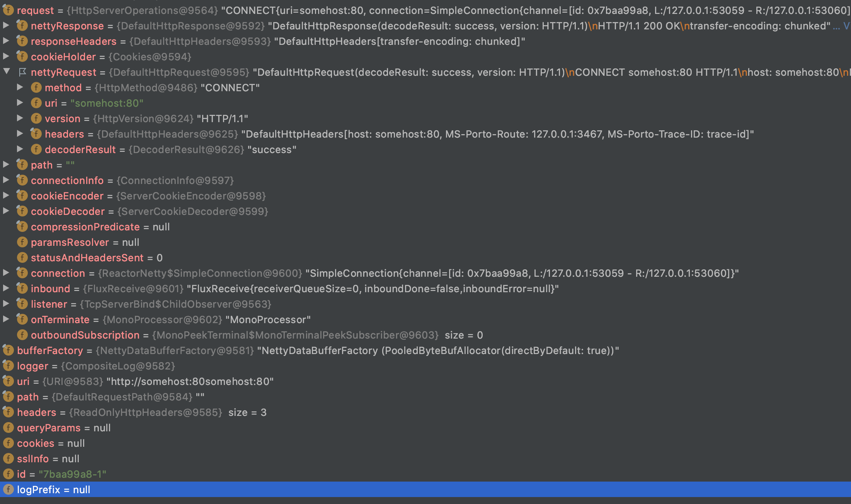Expand the inbound FluxReceive node
This screenshot has height=504, width=851.
click(x=5, y=289)
